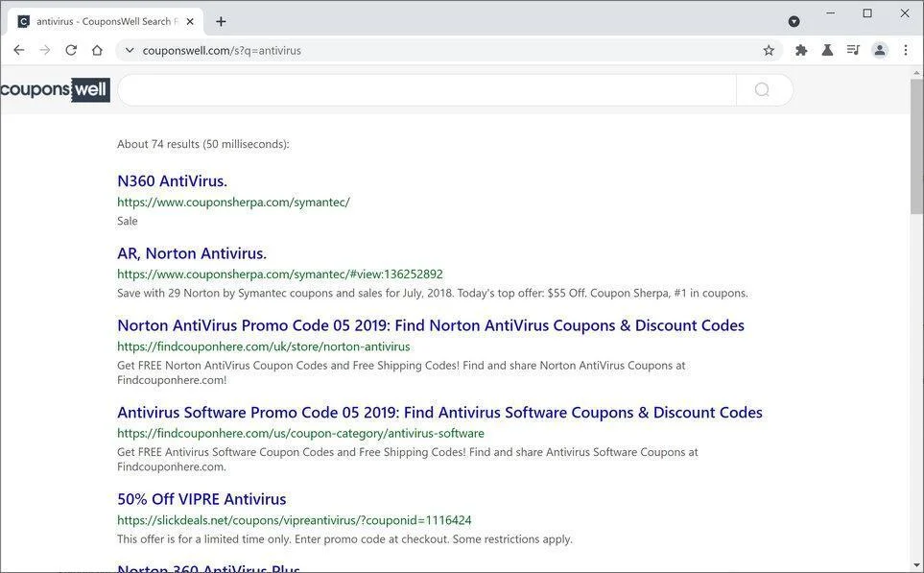Bookmark this page with the star icon
Screen dimensions: 924x573
[769, 50]
